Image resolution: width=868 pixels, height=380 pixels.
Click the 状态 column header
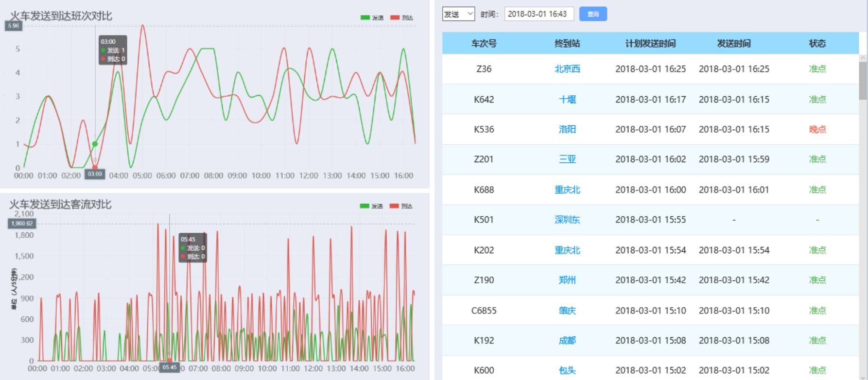817,44
